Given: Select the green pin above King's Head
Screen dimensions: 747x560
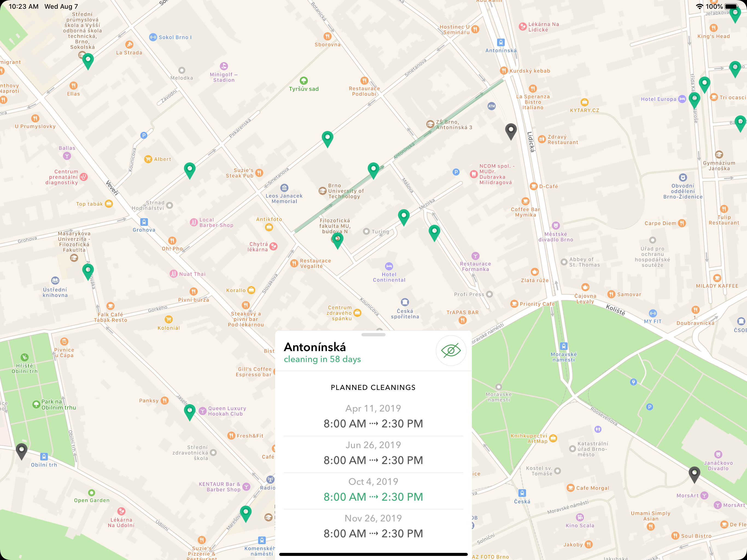Looking at the screenshot, I should [735, 15].
